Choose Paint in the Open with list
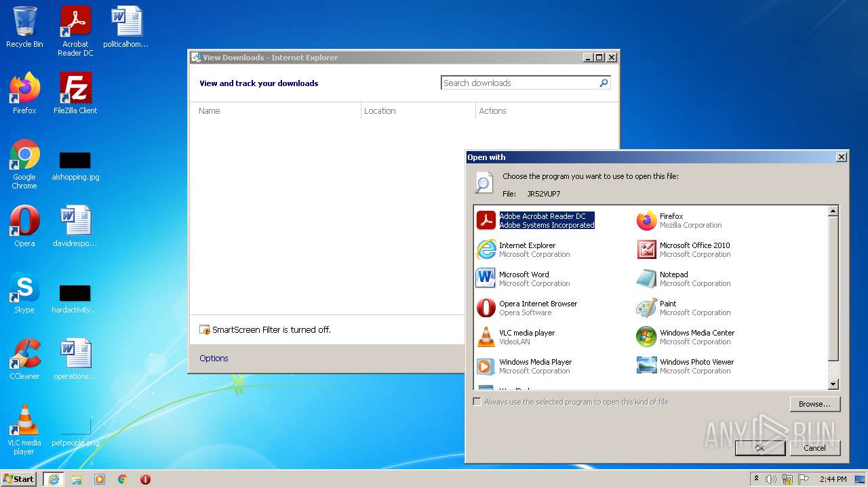 coord(684,308)
